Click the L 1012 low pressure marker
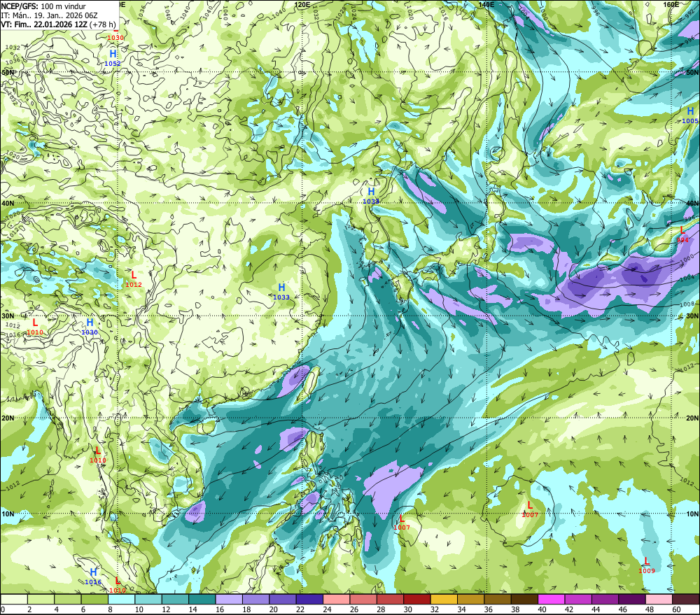The image size is (700, 615). (134, 279)
